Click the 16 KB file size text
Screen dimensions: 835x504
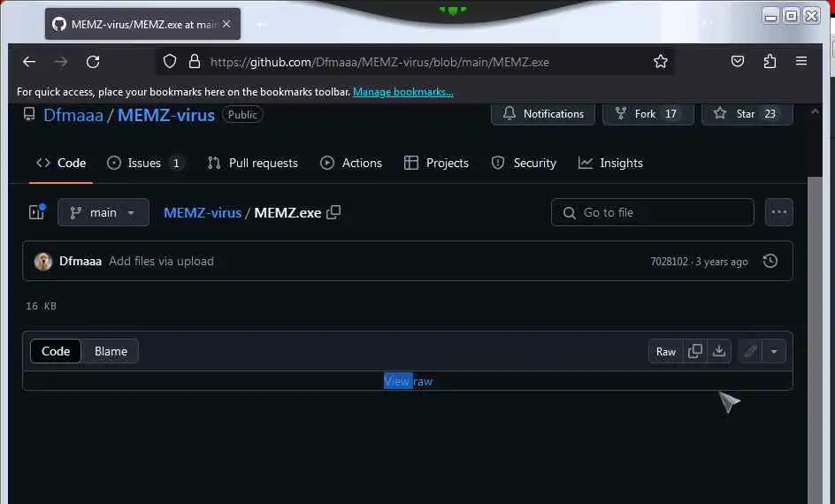pos(41,306)
